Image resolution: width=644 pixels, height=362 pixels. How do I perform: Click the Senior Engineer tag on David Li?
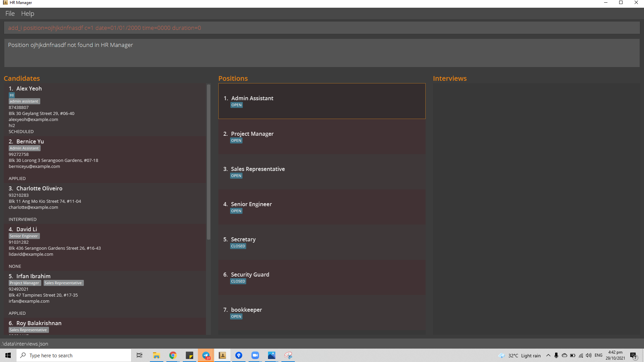coord(24,236)
